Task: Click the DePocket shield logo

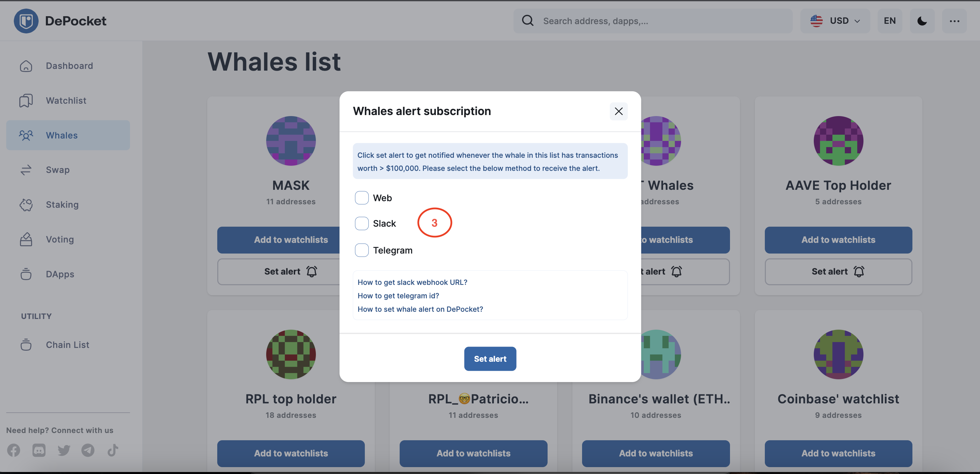Action: coord(26,21)
